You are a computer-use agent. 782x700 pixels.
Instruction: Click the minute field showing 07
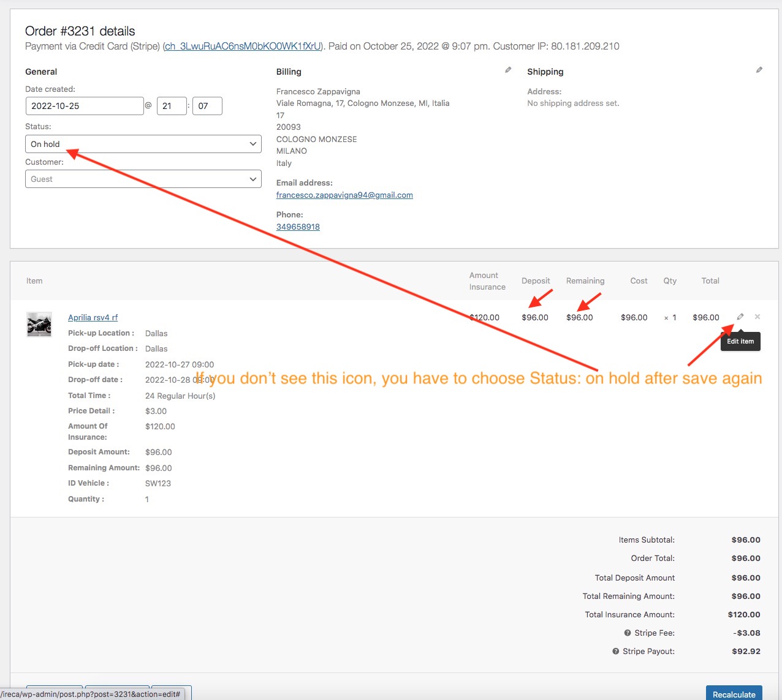[x=207, y=106]
